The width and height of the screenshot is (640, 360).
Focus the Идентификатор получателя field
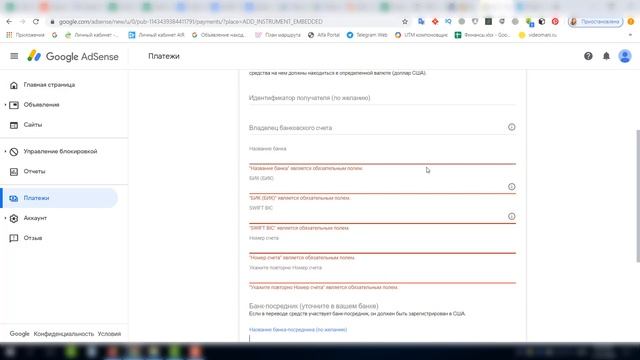pyautogui.click(x=382, y=98)
